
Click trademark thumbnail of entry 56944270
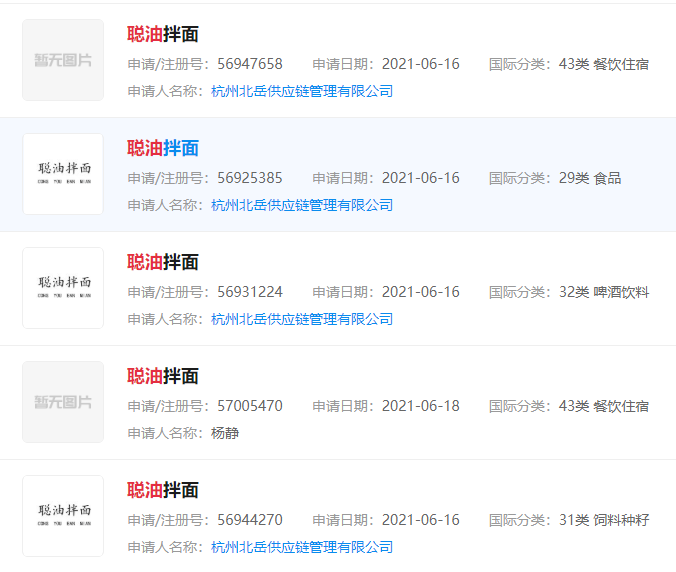63,516
